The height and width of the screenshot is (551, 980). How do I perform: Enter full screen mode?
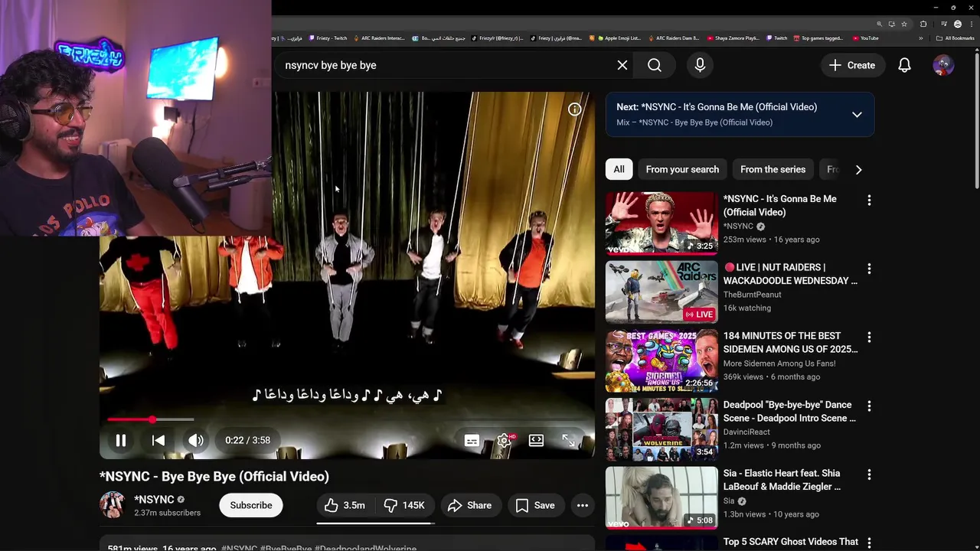click(x=568, y=440)
